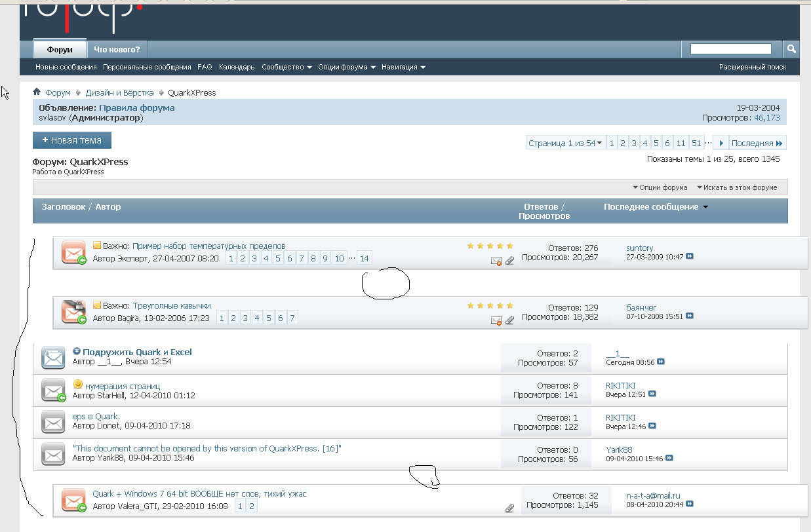
Task: Open the Навигация dropdown menu
Action: pyautogui.click(x=403, y=67)
